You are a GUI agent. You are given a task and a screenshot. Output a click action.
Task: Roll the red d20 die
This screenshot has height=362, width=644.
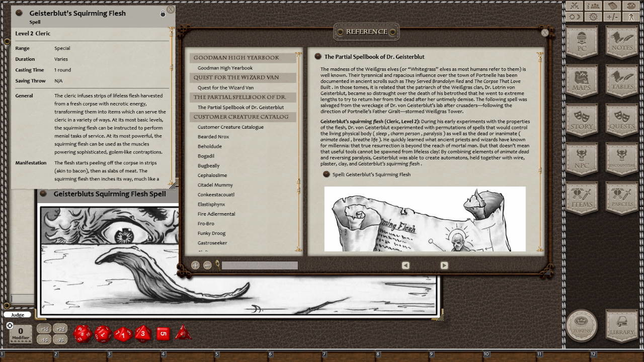click(x=82, y=333)
